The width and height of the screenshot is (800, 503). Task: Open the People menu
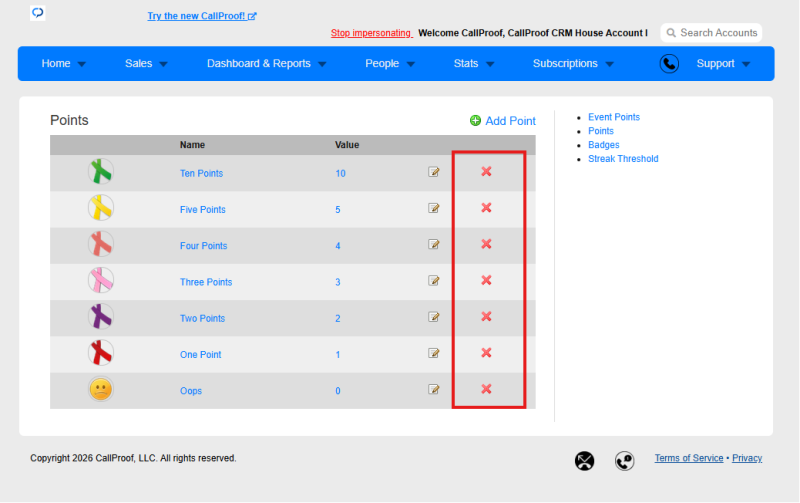pos(390,64)
